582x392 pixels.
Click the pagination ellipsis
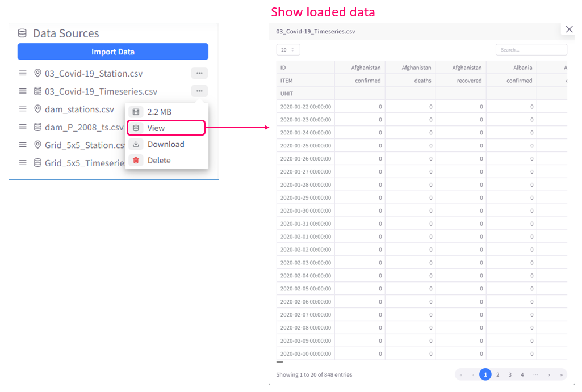[535, 374]
